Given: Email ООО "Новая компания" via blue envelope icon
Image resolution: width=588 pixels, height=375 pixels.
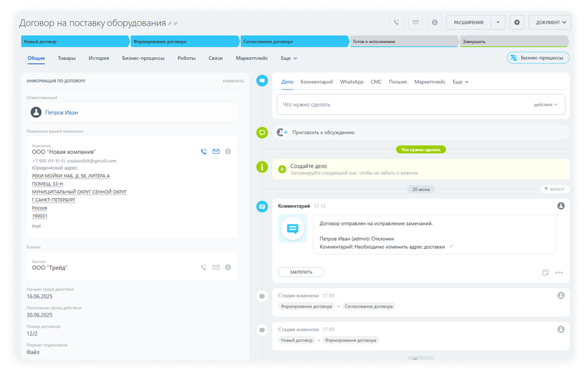Looking at the screenshot, I should [216, 151].
